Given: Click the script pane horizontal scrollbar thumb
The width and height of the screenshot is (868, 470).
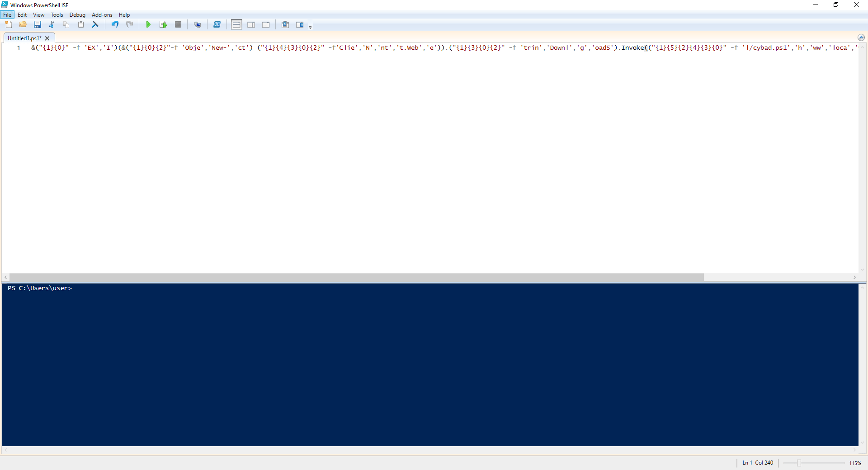Looking at the screenshot, I should point(356,277).
